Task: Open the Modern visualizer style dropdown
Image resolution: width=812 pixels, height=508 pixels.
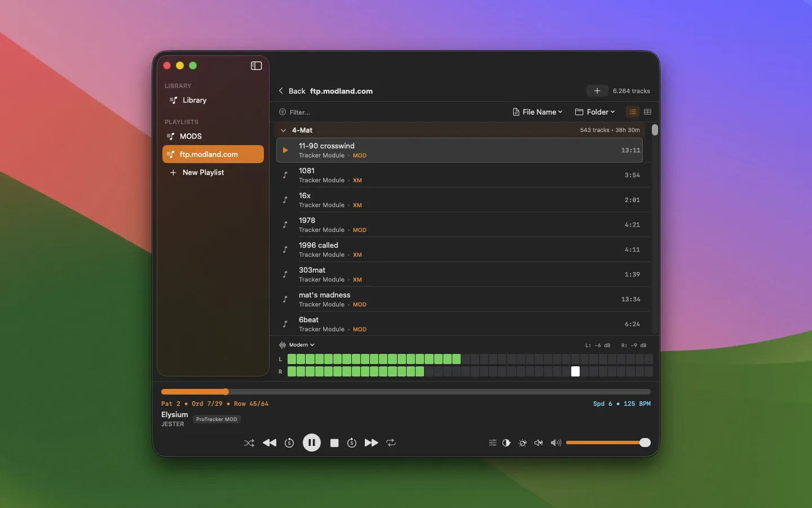Action: click(x=302, y=345)
